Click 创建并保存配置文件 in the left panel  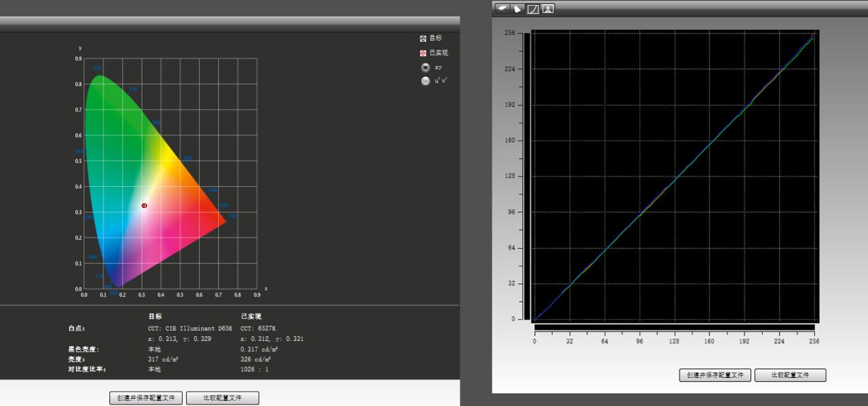point(146,398)
